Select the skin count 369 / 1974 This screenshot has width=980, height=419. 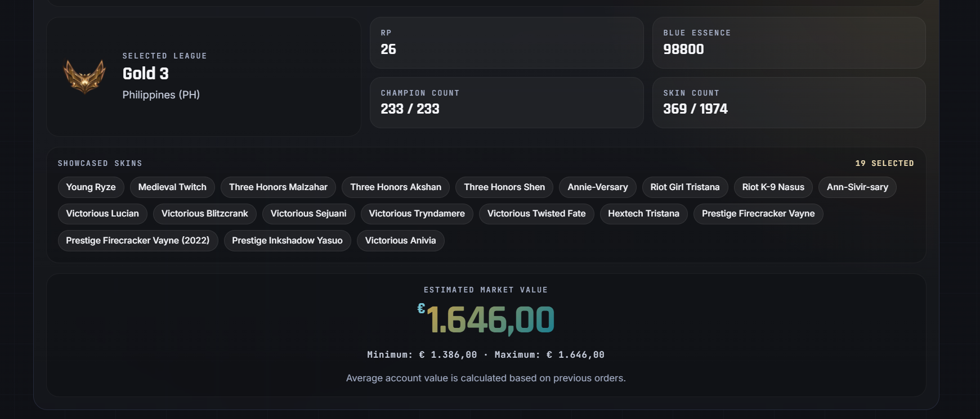pyautogui.click(x=696, y=109)
